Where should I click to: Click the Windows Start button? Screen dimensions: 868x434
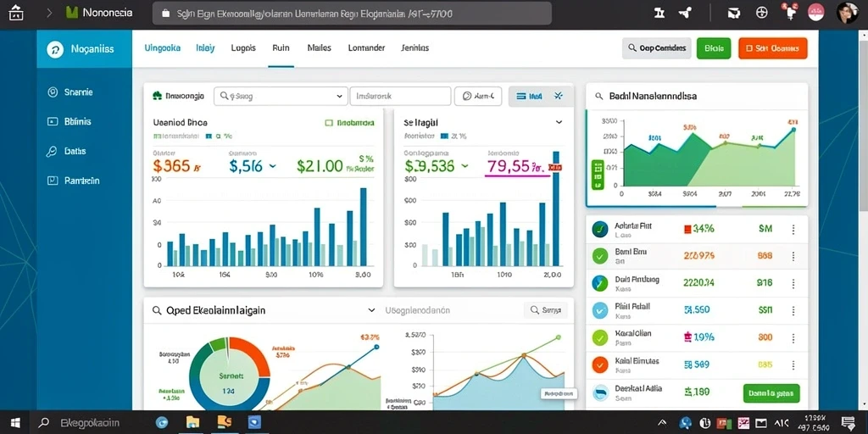[x=15, y=423]
